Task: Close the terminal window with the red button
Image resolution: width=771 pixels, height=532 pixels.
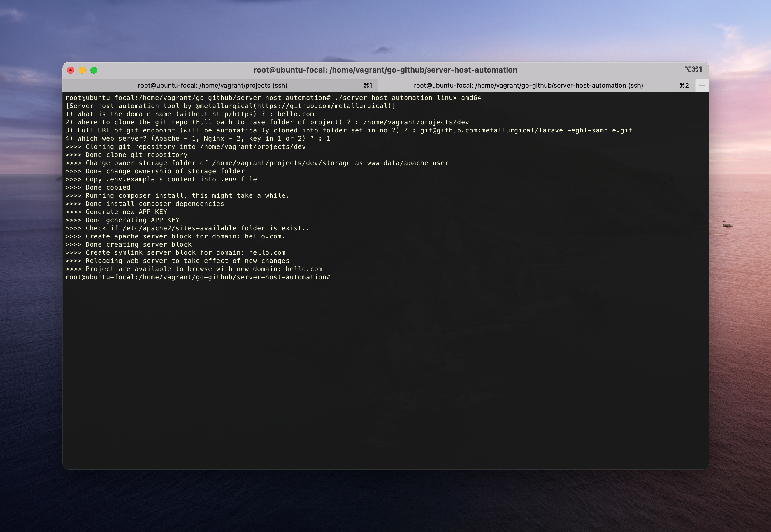Action: point(70,70)
